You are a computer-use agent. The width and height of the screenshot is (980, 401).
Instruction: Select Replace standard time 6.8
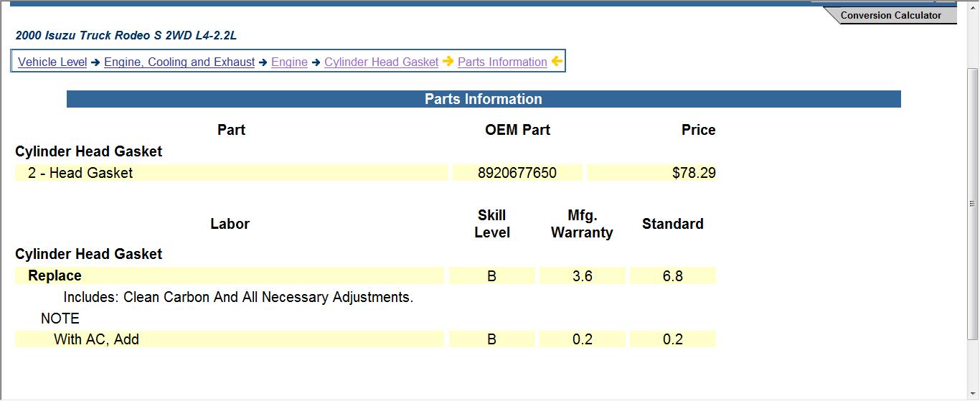coord(673,275)
